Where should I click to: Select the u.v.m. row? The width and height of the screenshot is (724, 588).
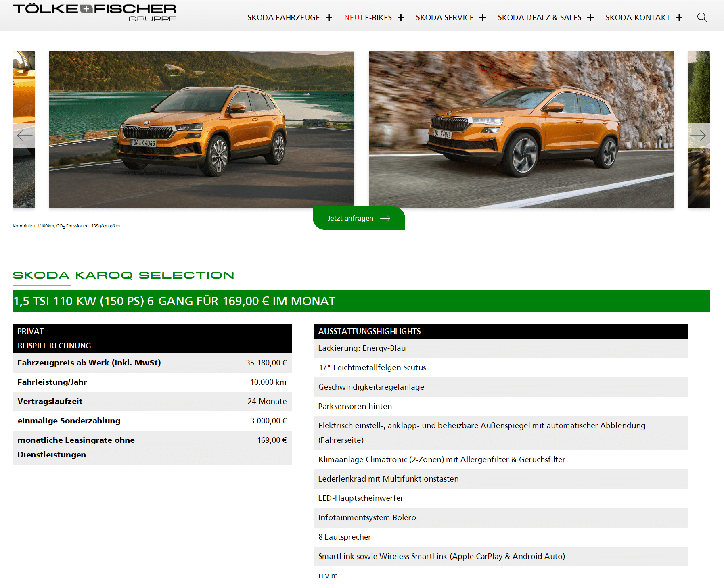click(501, 575)
